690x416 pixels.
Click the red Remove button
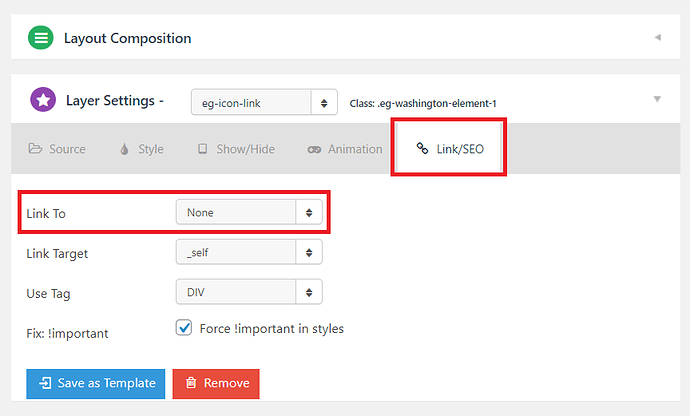(x=216, y=383)
